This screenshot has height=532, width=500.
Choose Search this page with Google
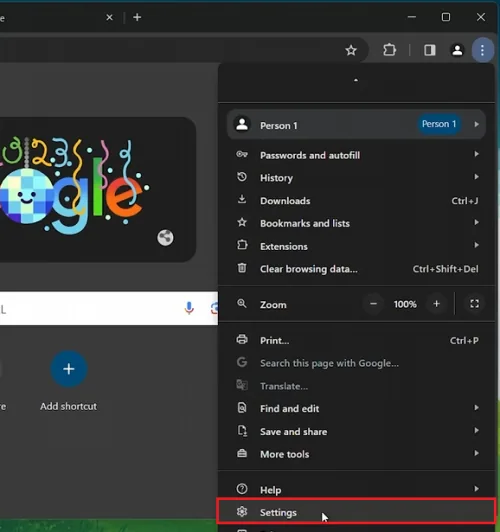pos(356,363)
